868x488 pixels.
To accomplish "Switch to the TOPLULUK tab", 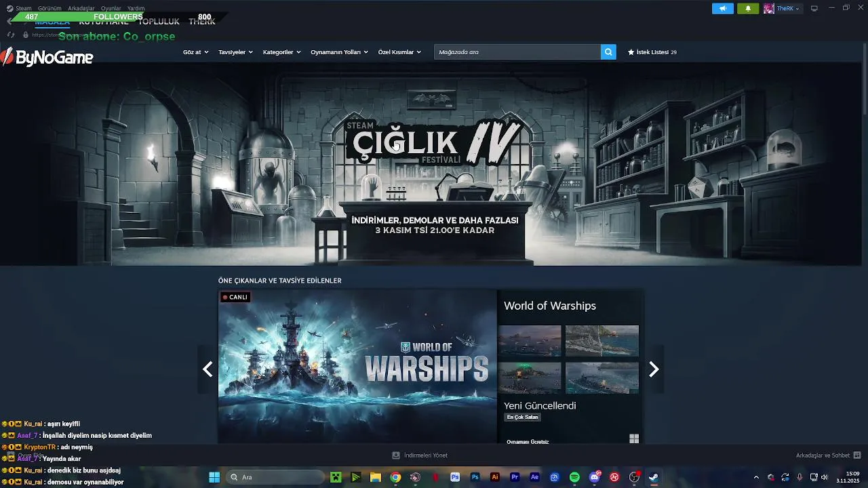I will 159,22.
